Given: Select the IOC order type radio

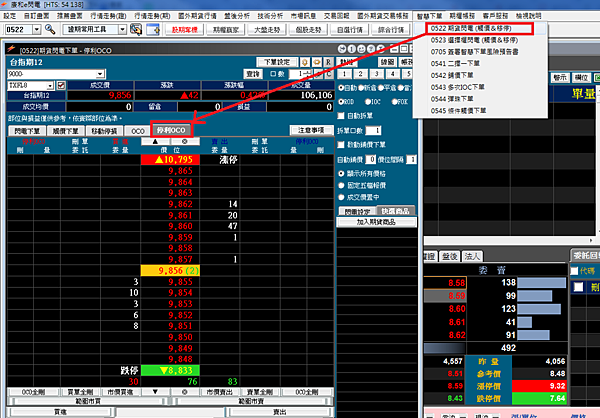Looking at the screenshot, I should click(x=368, y=102).
